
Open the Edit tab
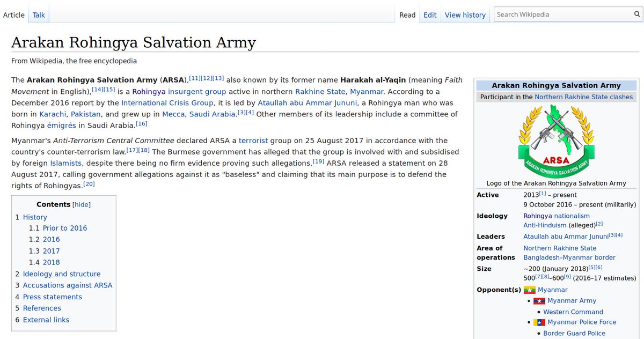point(430,15)
